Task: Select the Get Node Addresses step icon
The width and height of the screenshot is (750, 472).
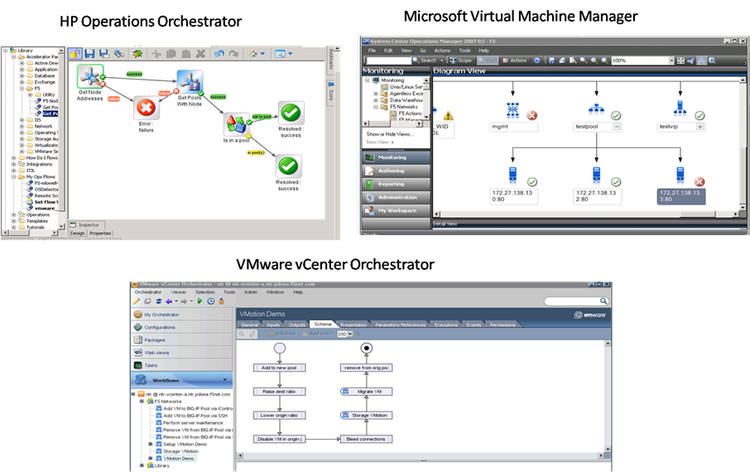Action: click(90, 77)
